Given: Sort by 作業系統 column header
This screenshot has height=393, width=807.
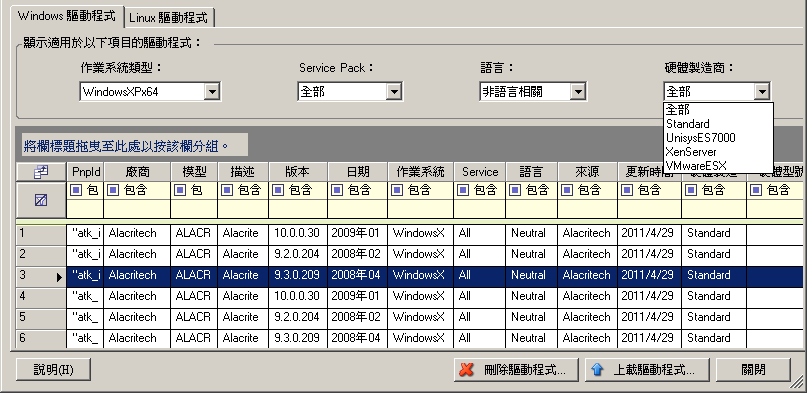Looking at the screenshot, I should pos(420,172).
